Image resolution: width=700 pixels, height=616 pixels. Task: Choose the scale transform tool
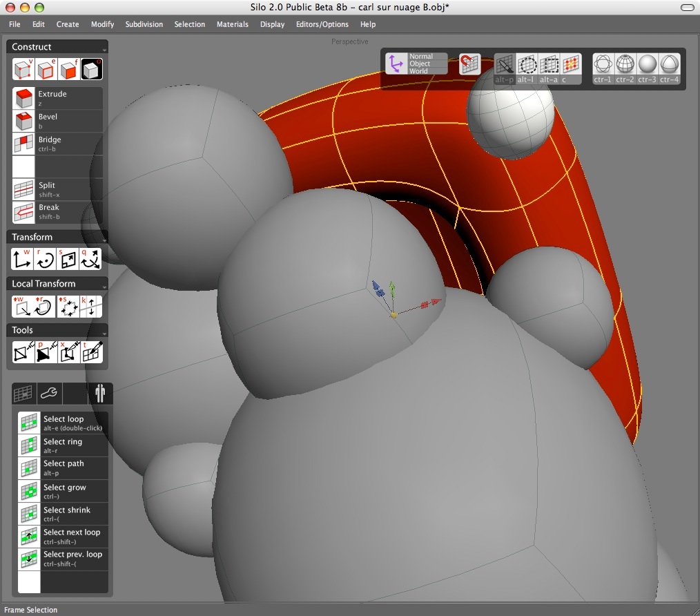pyautogui.click(x=68, y=259)
